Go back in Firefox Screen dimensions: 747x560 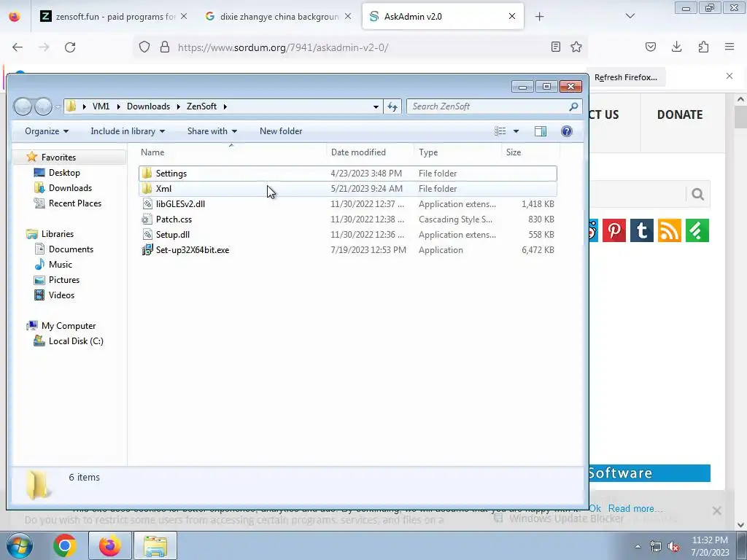click(18, 47)
